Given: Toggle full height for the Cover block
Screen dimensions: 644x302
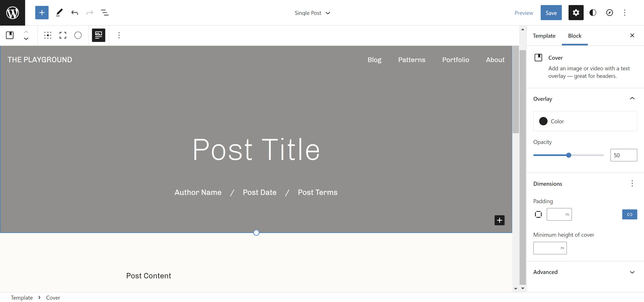Looking at the screenshot, I should (x=63, y=35).
